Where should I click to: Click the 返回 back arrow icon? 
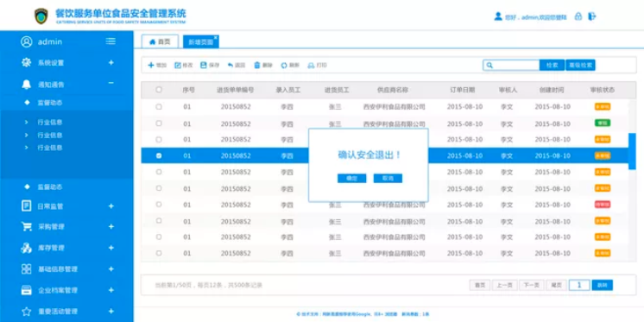[230, 66]
